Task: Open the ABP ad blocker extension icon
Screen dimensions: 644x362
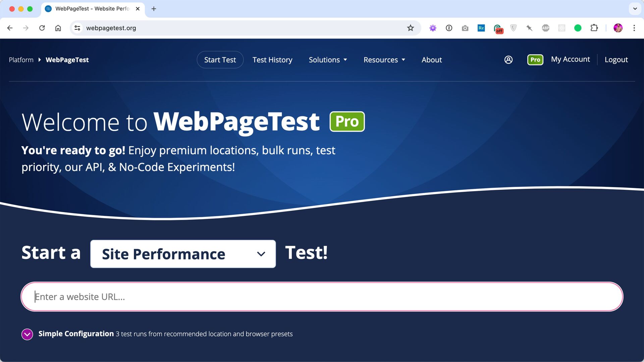Action: coord(546,28)
